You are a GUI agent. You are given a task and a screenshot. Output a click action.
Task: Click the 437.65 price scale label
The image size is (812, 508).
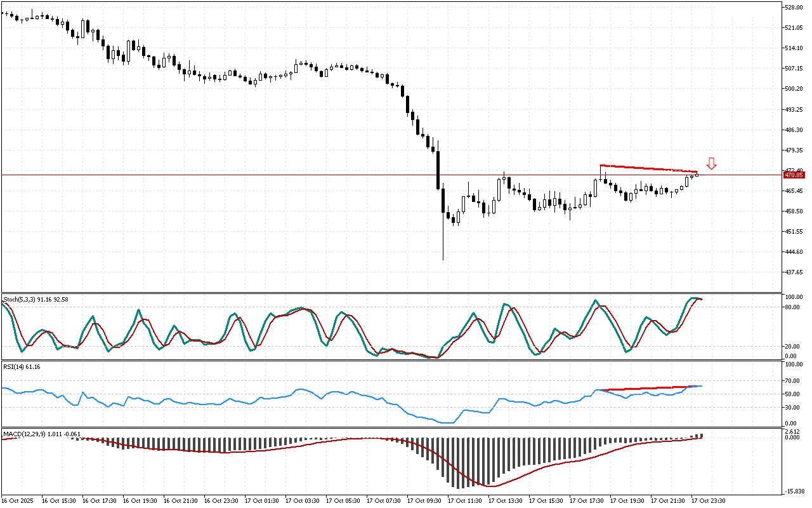tap(794, 272)
